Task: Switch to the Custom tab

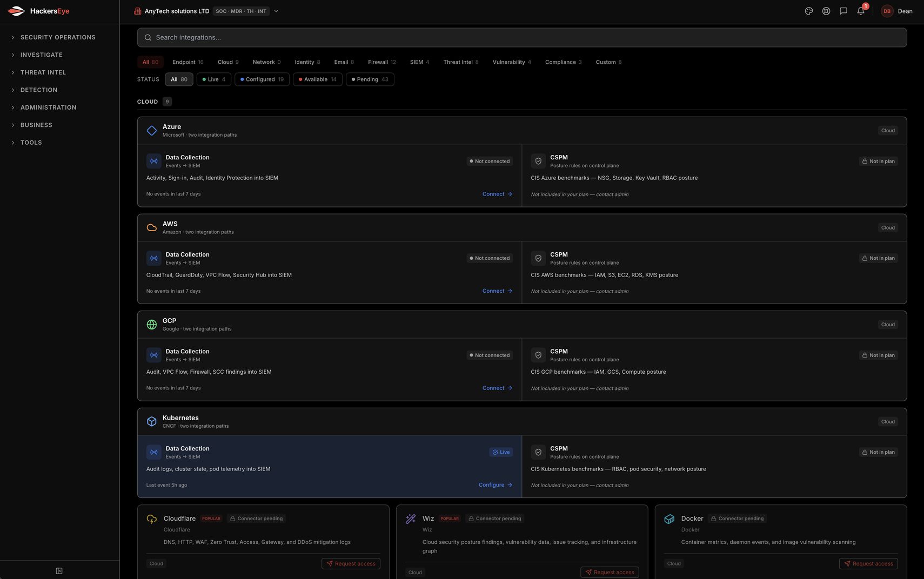Action: [x=608, y=62]
